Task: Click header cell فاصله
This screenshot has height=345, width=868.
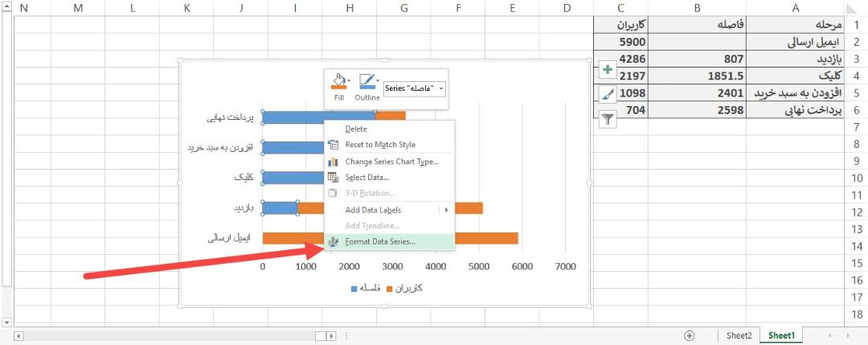Action: (697, 25)
